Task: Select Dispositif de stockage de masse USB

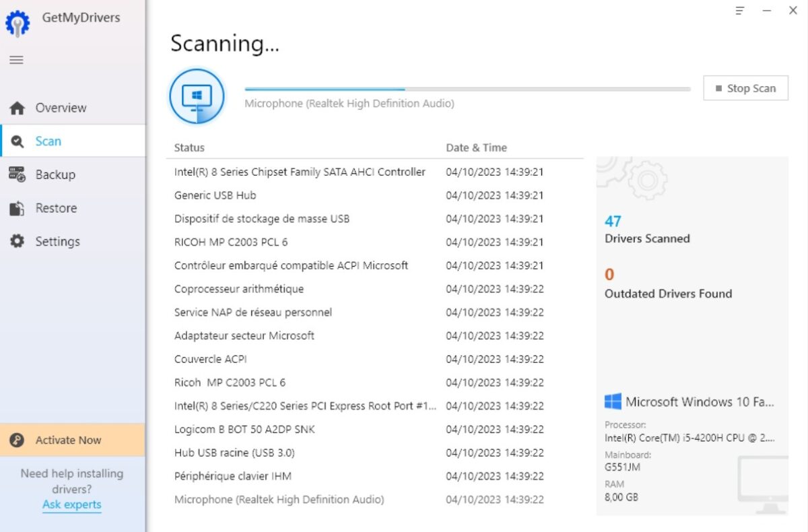Action: [374, 219]
